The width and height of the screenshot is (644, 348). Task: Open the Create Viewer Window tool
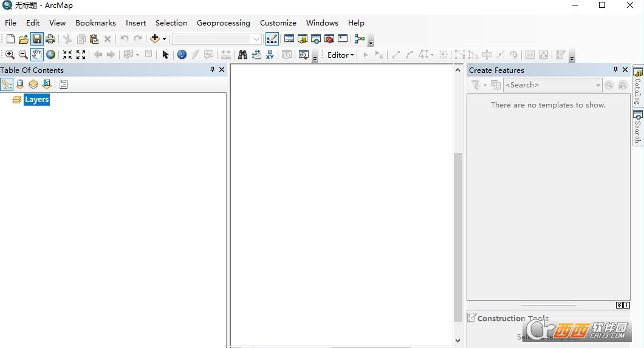tap(304, 55)
